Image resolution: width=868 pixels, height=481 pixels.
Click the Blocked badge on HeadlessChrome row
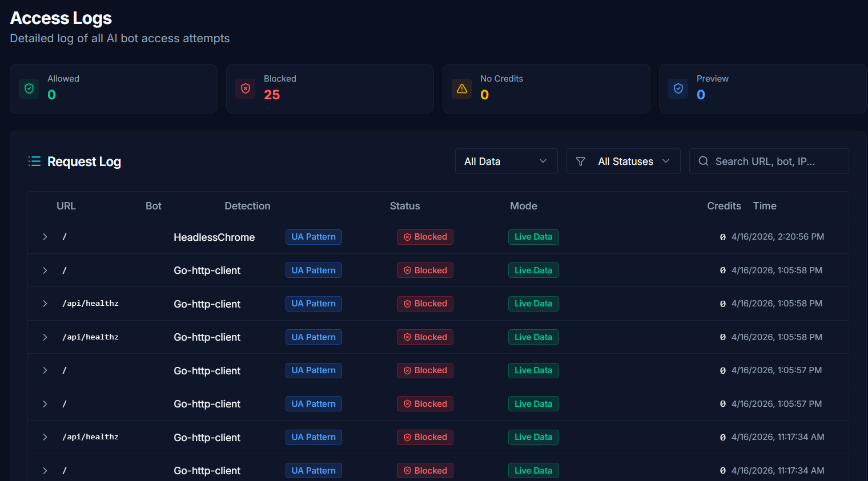[425, 237]
